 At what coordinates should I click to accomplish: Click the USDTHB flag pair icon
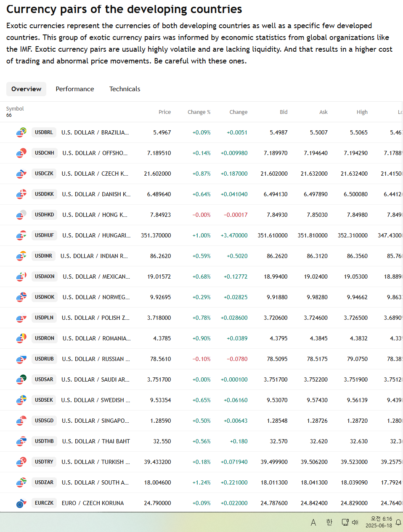[x=21, y=441]
